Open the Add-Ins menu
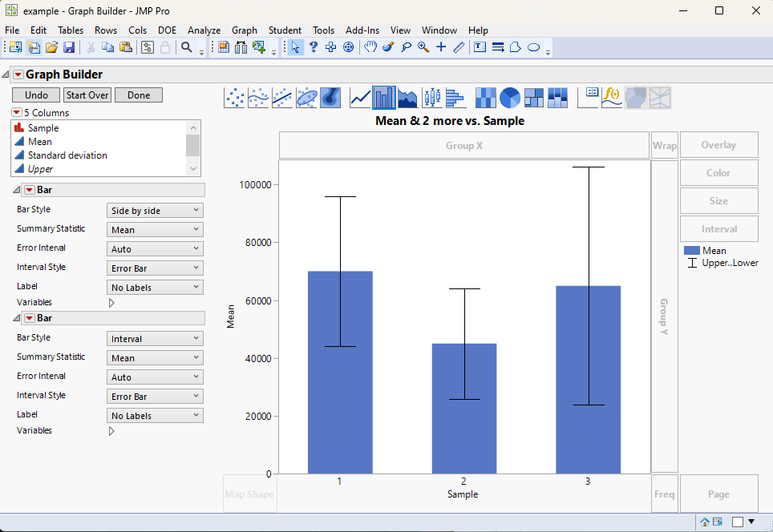 (x=362, y=30)
